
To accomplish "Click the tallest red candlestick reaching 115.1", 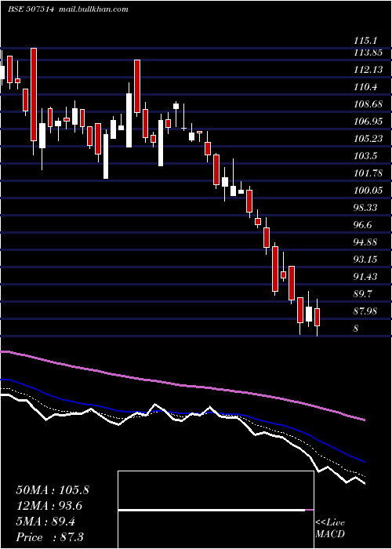I will pos(34,95).
